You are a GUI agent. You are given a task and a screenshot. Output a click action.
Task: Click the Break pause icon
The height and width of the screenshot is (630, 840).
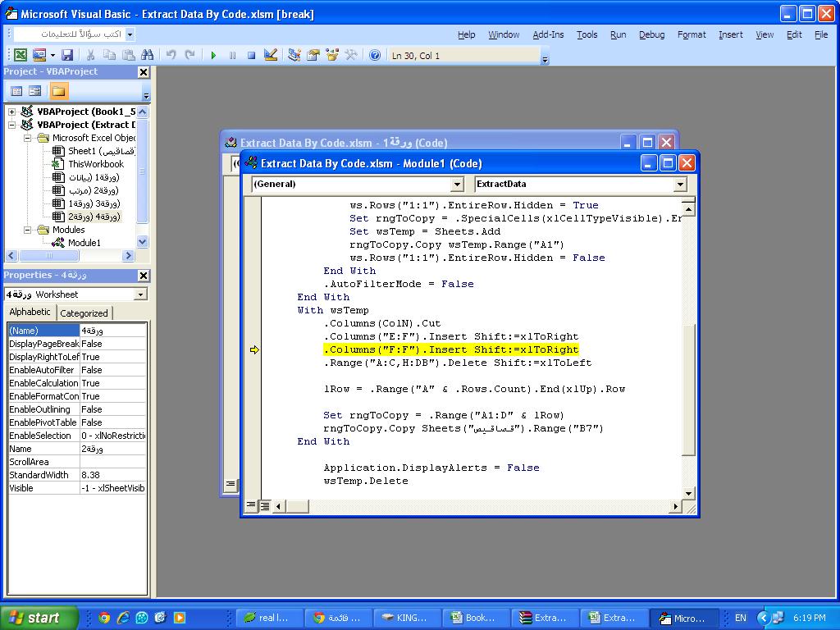(x=232, y=55)
